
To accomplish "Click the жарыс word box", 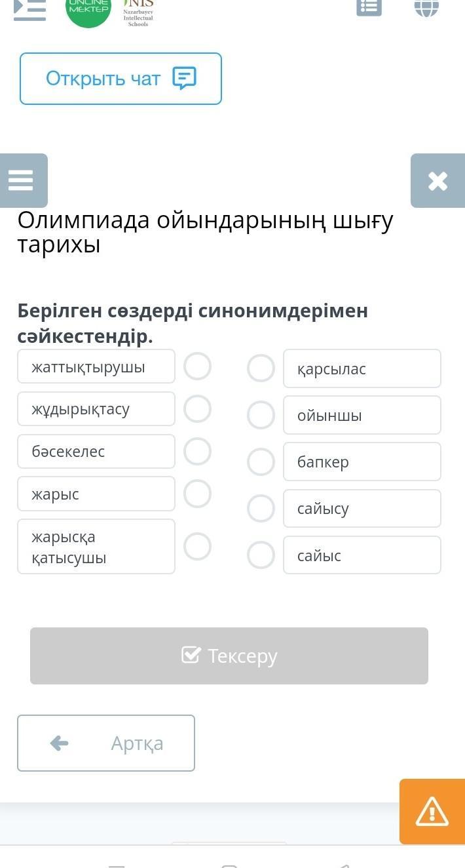I will pos(96,494).
